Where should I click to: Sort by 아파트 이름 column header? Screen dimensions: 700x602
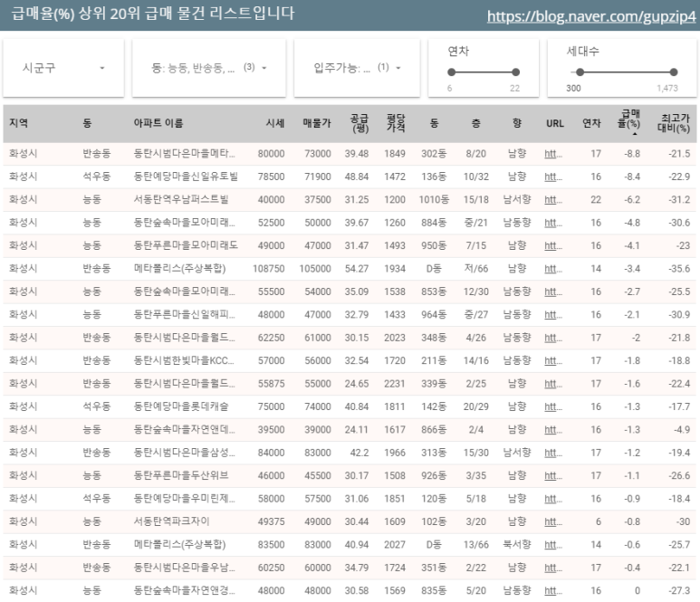pyautogui.click(x=158, y=123)
